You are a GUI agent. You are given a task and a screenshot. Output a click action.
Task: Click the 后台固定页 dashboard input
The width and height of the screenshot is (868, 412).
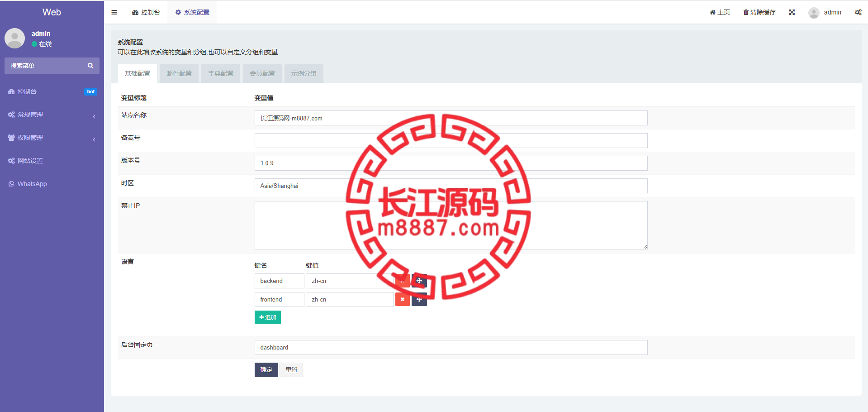451,347
